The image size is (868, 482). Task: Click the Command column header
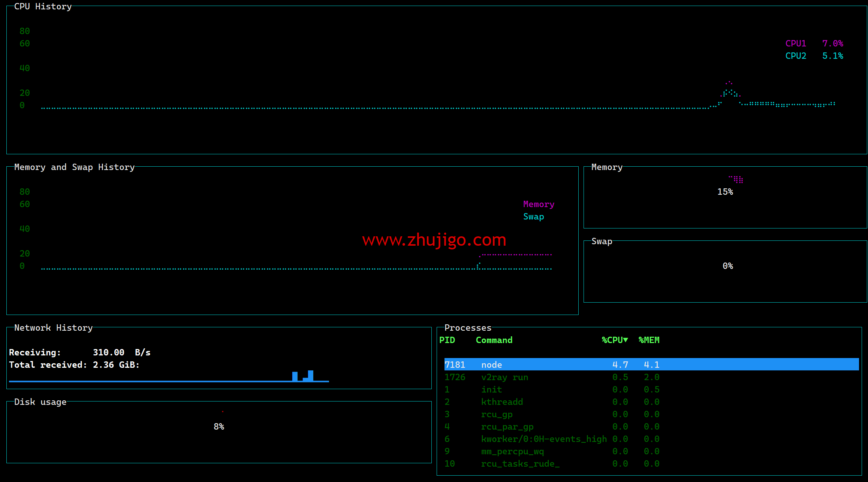[x=494, y=340]
